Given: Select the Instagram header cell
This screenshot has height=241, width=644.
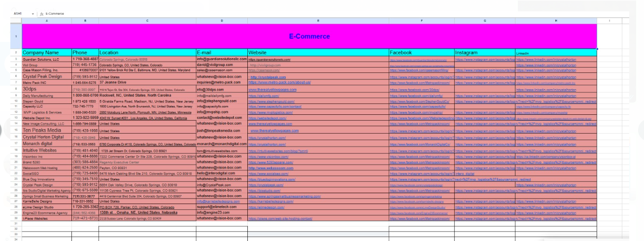Looking at the screenshot, I should point(485,52).
